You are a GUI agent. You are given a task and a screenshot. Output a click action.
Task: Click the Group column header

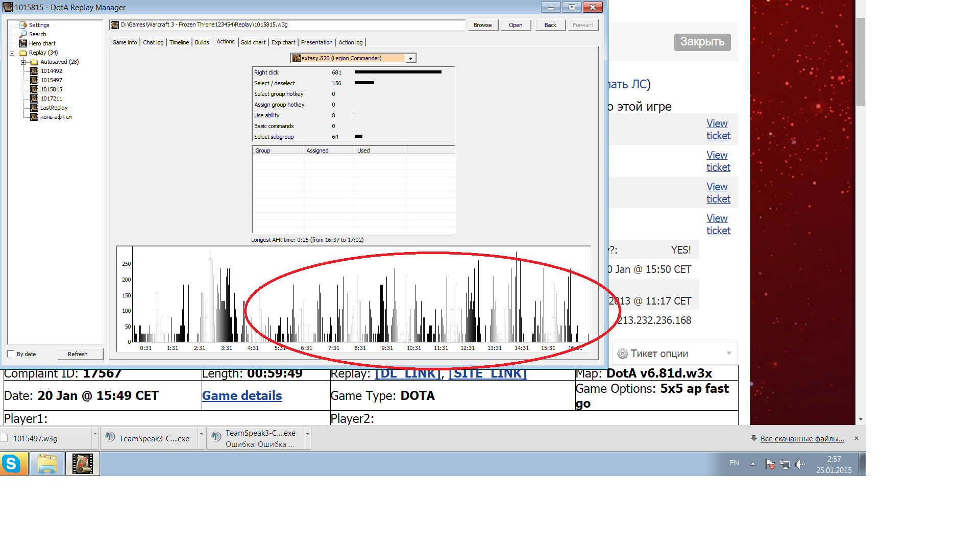tap(278, 151)
